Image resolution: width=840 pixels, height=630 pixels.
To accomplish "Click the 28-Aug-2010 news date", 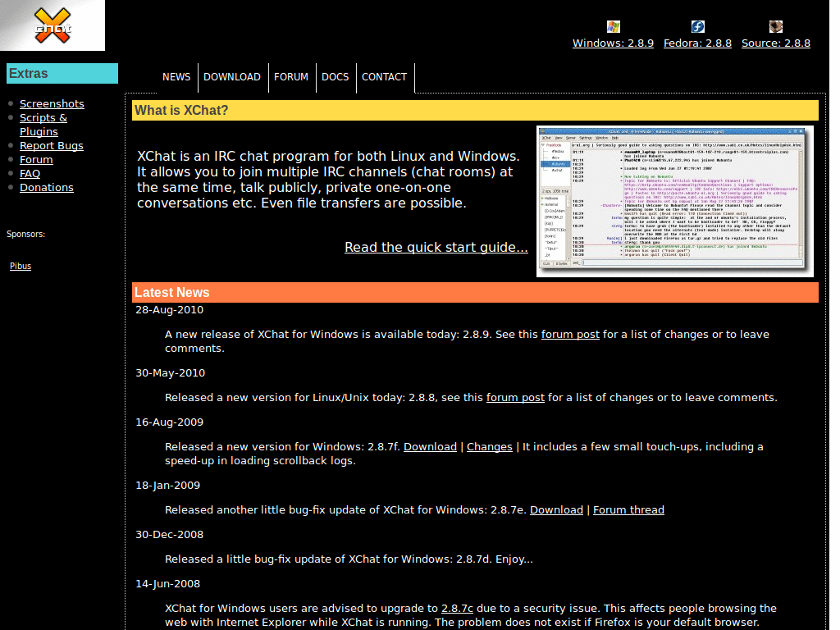I will pyautogui.click(x=169, y=309).
